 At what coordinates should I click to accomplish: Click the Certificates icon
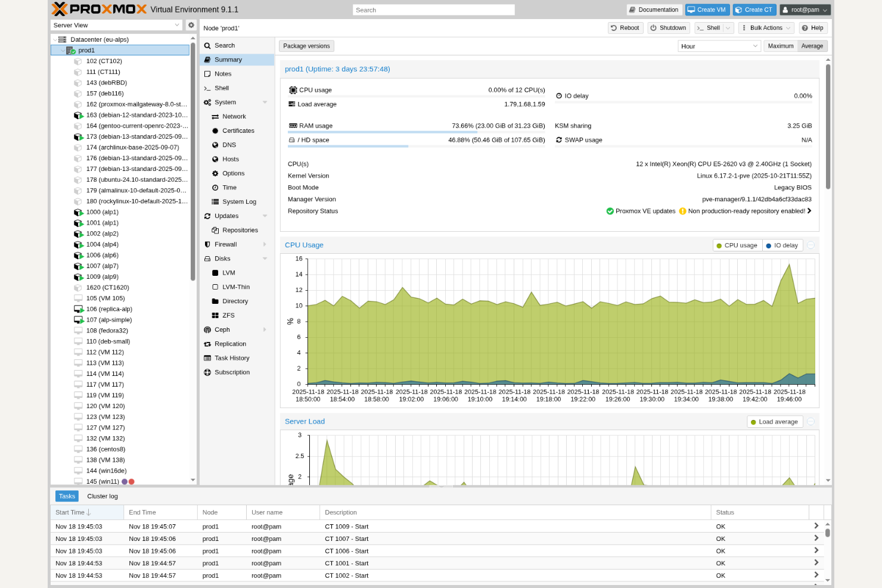point(215,131)
